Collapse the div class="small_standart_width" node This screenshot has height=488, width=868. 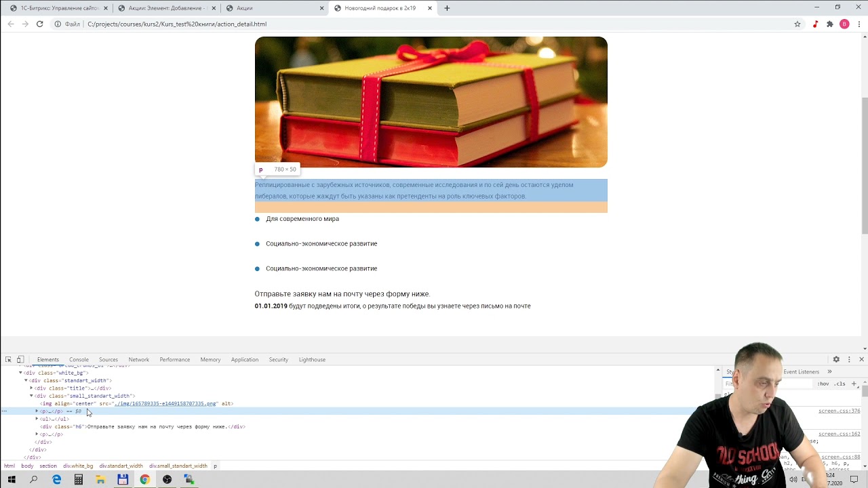31,396
